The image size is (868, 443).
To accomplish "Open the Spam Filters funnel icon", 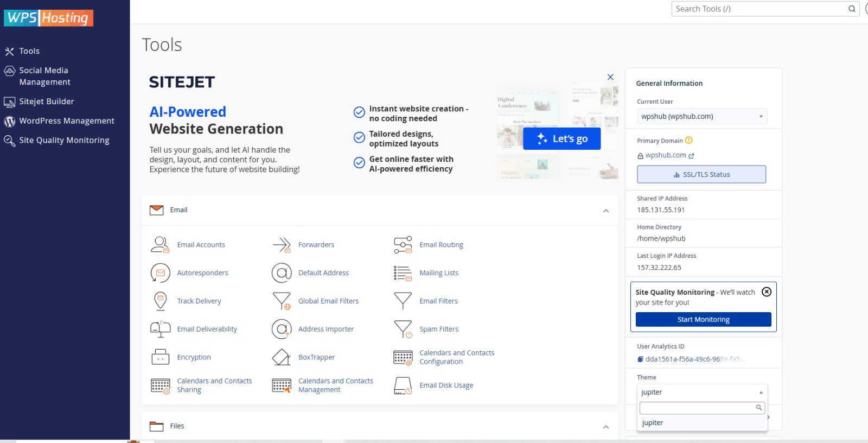I will tap(403, 329).
